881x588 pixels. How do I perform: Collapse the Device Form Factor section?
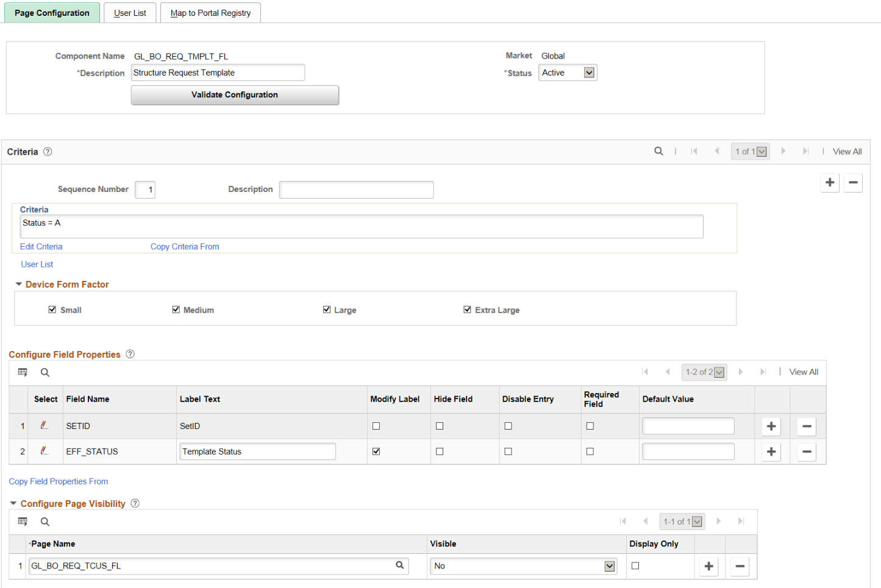(18, 284)
